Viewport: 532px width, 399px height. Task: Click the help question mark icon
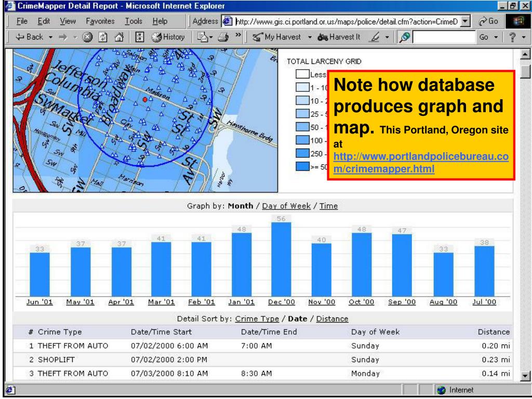(512, 37)
